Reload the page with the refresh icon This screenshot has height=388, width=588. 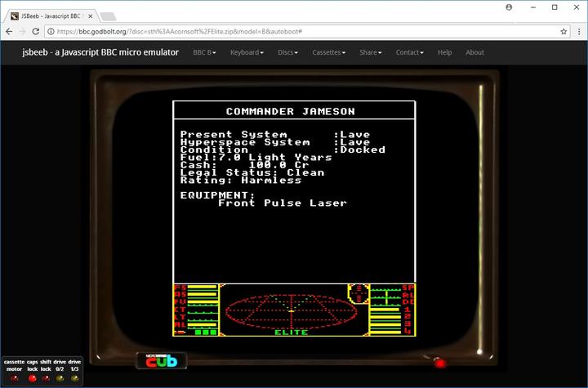[x=38, y=31]
